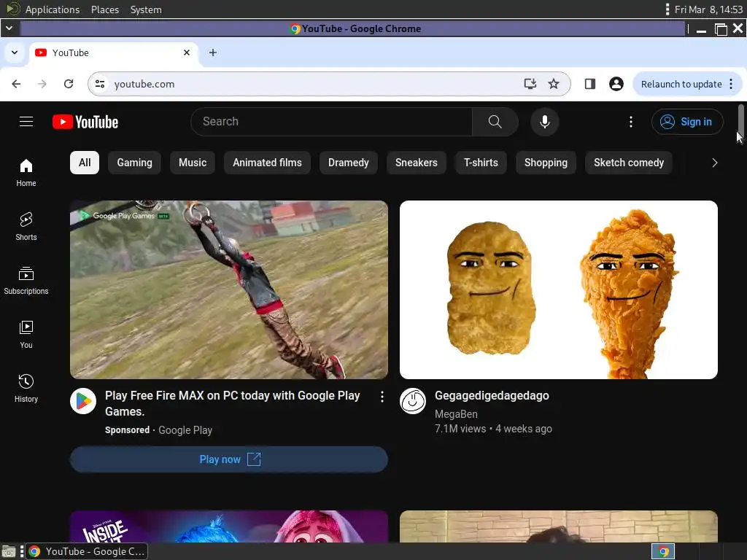Open Play Free Fire MAX ad title
This screenshot has width=747, height=560.
[233, 403]
